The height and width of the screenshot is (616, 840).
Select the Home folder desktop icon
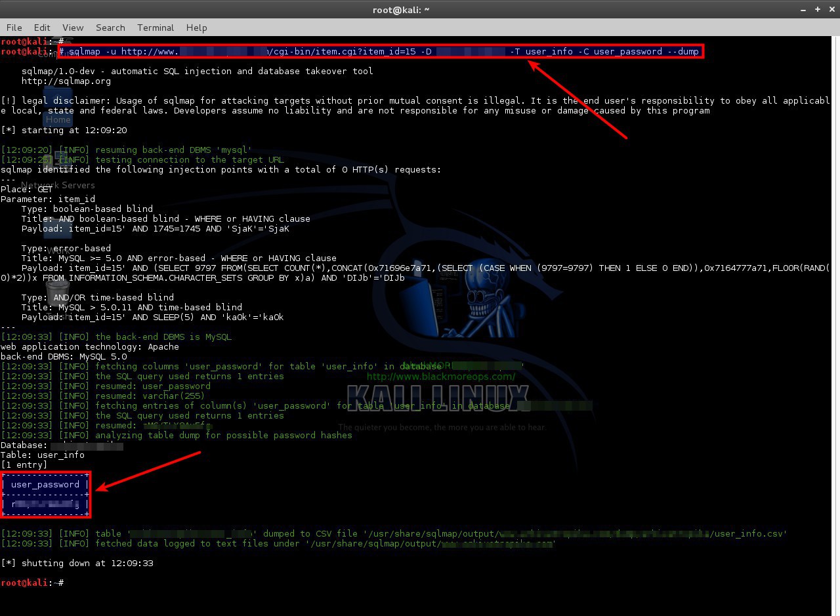[x=58, y=107]
